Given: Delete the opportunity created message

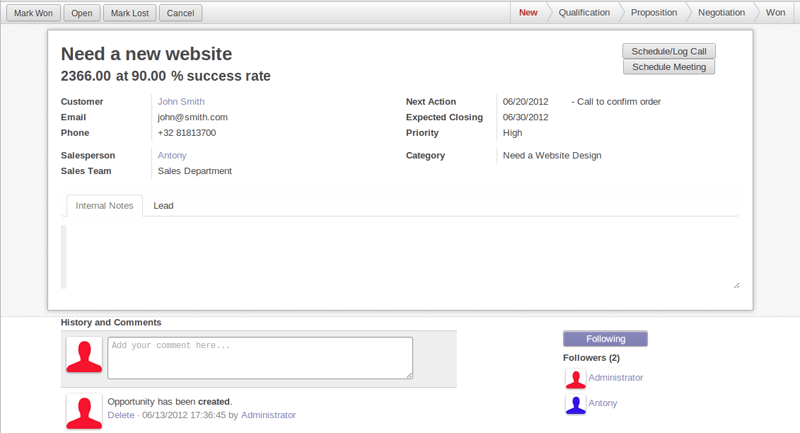Looking at the screenshot, I should coord(121,415).
